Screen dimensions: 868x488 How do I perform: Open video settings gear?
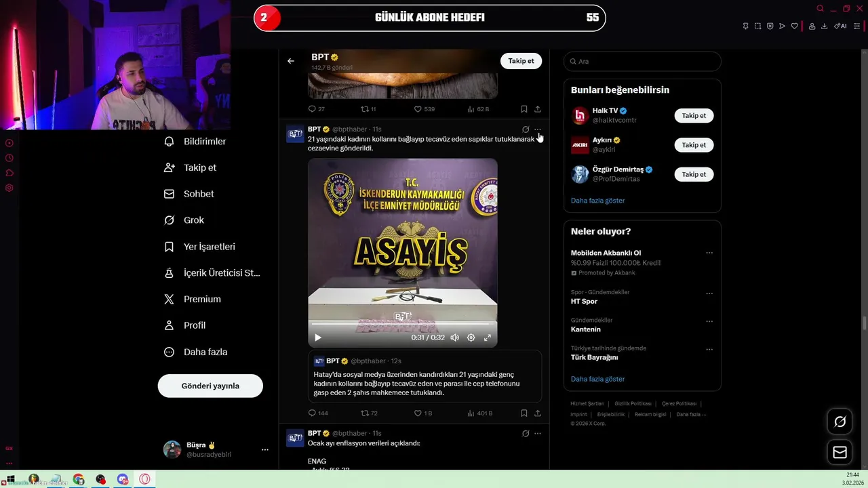(471, 338)
